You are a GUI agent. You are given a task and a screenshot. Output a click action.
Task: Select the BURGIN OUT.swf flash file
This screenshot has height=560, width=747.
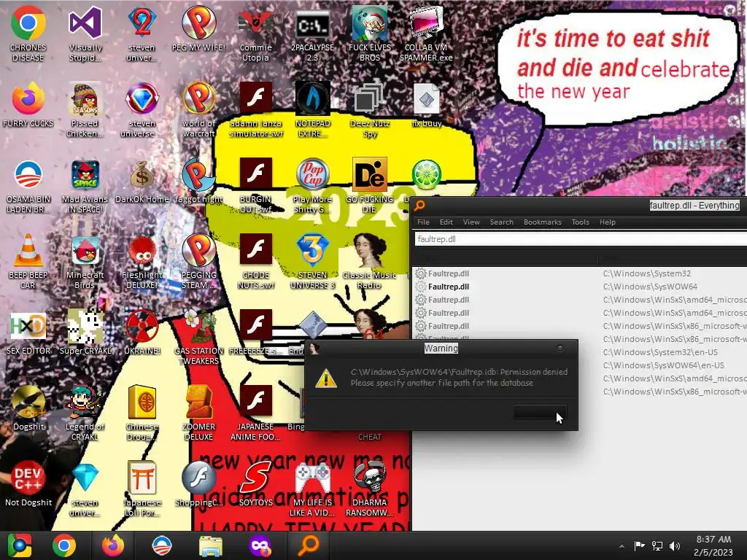point(256,186)
